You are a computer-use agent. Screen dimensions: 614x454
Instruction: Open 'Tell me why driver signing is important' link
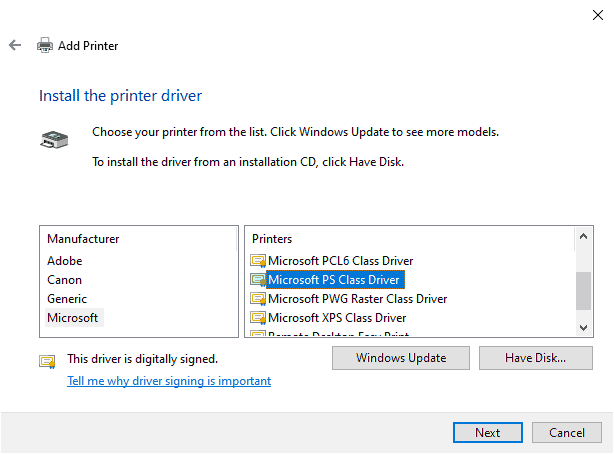pos(169,381)
